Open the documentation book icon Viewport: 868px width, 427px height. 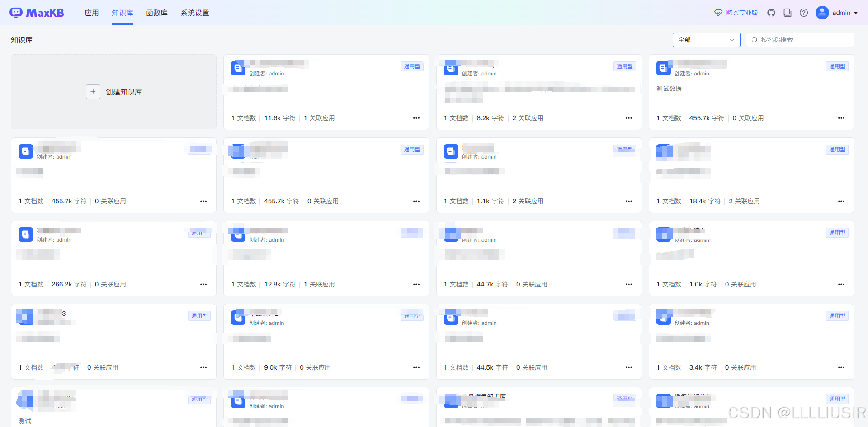(788, 13)
